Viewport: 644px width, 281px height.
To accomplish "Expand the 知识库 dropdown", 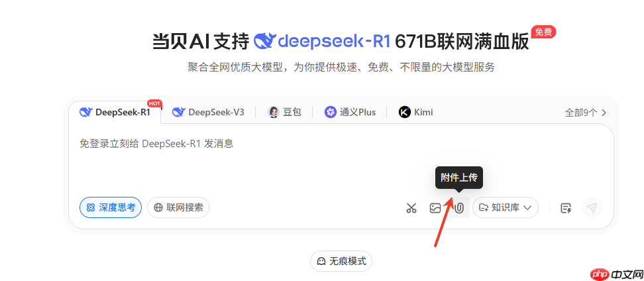I will coord(505,207).
